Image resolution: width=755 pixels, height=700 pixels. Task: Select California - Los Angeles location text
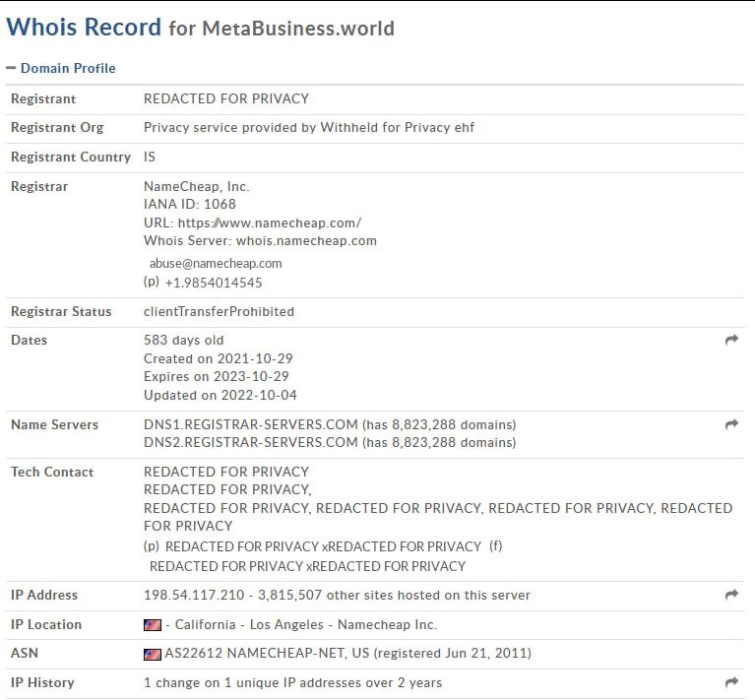249,625
